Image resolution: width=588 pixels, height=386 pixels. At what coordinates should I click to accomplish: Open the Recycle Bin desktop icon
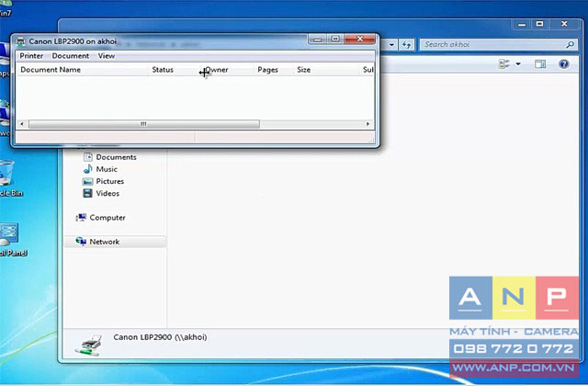(x=8, y=178)
